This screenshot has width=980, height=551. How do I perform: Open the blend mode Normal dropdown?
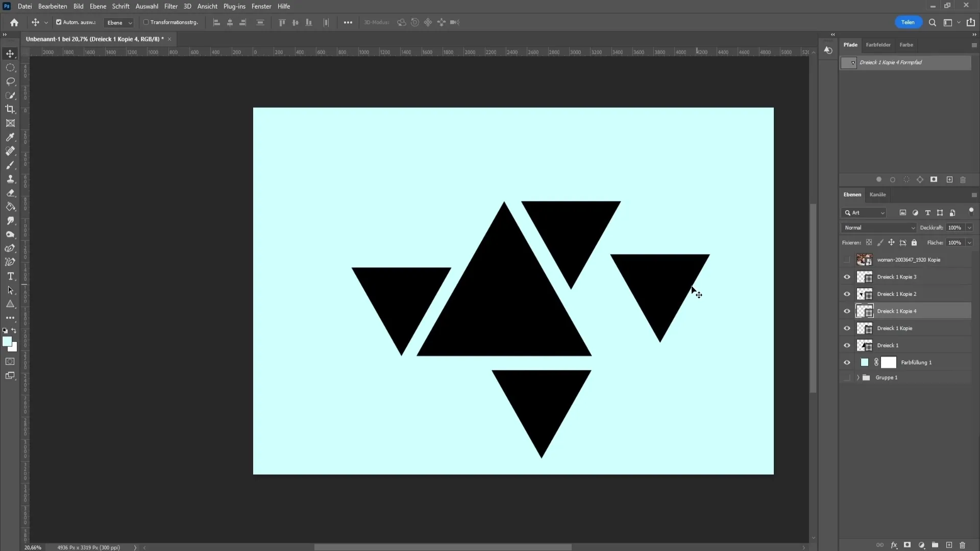[x=879, y=228]
